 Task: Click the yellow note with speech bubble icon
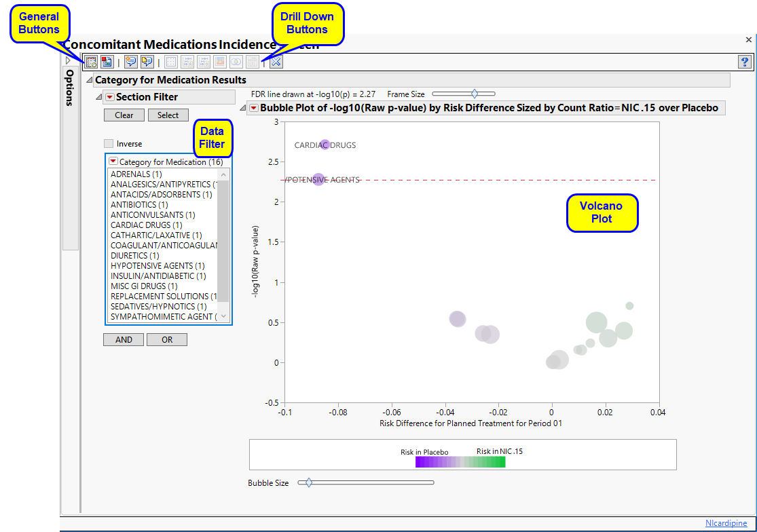pos(147,62)
